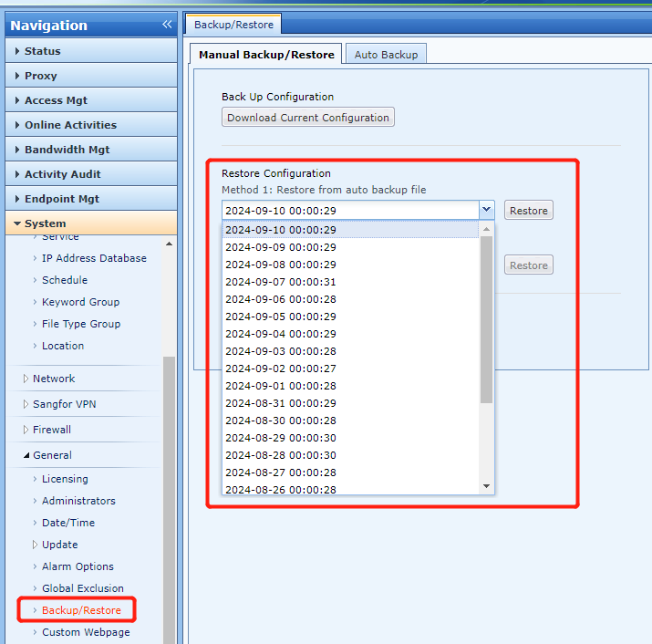Choose backup 2024-08-29 00:00:30
The width and height of the screenshot is (652, 644).
(x=350, y=438)
